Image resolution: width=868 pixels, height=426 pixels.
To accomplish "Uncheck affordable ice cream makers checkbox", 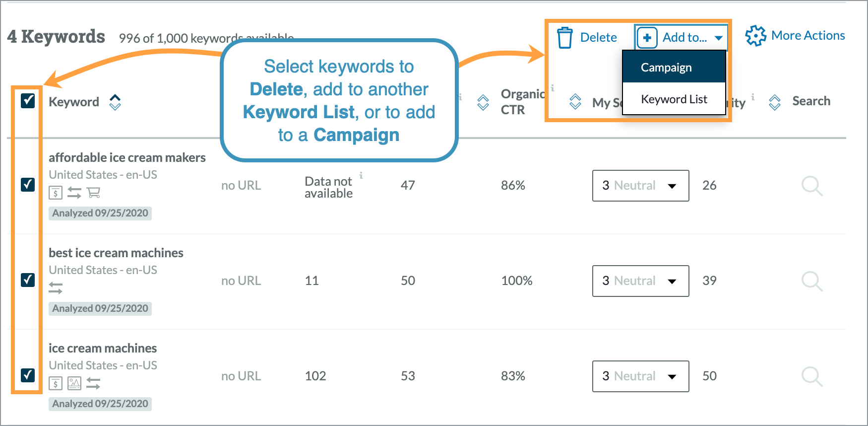I will click(28, 185).
